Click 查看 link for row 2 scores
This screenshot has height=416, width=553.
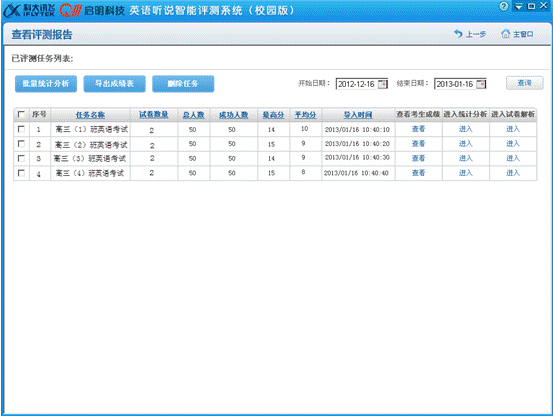point(418,143)
